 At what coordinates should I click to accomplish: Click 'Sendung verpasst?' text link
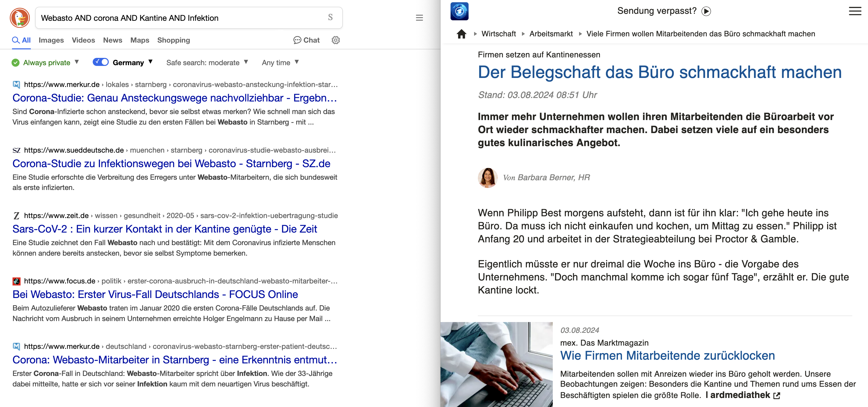657,11
